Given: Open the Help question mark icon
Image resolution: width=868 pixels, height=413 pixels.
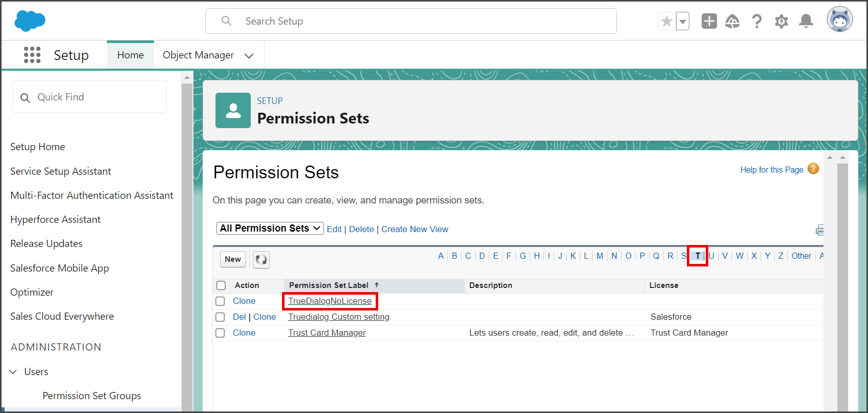Looking at the screenshot, I should pyautogui.click(x=757, y=21).
